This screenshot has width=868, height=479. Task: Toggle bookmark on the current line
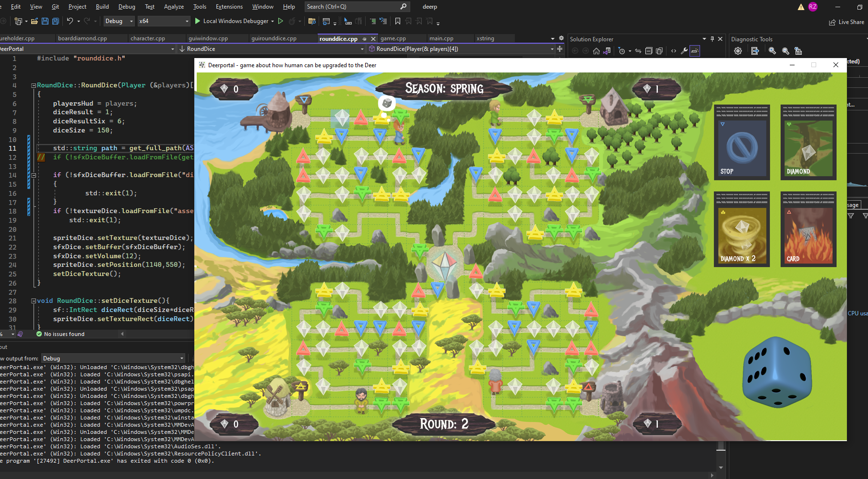point(398,21)
